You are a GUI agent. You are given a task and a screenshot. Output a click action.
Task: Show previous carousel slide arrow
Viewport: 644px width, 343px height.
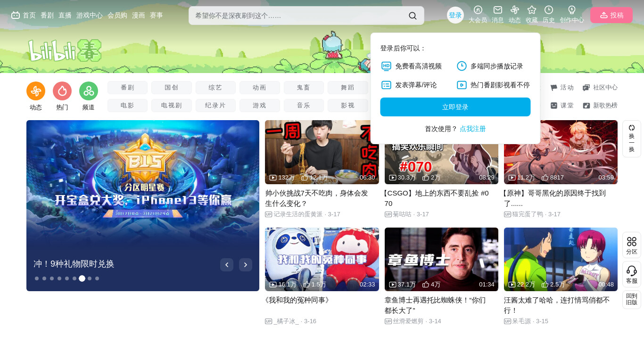tap(227, 265)
